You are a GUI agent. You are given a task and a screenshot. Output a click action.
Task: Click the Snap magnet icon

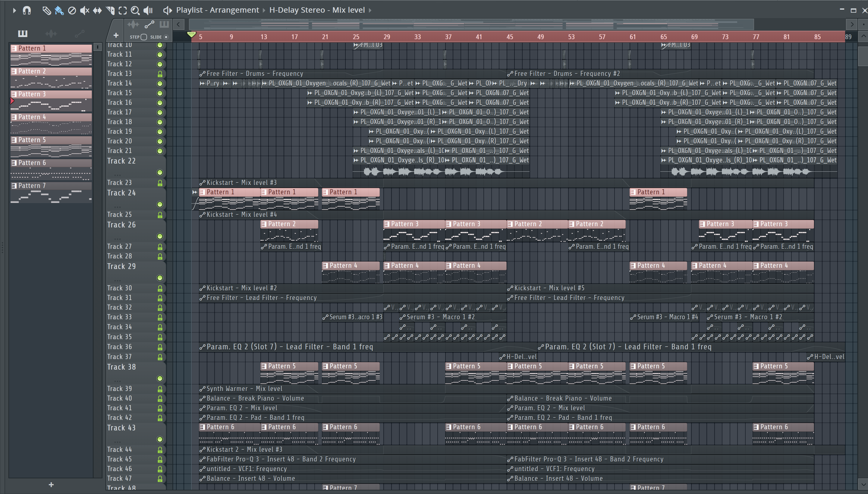(x=27, y=11)
